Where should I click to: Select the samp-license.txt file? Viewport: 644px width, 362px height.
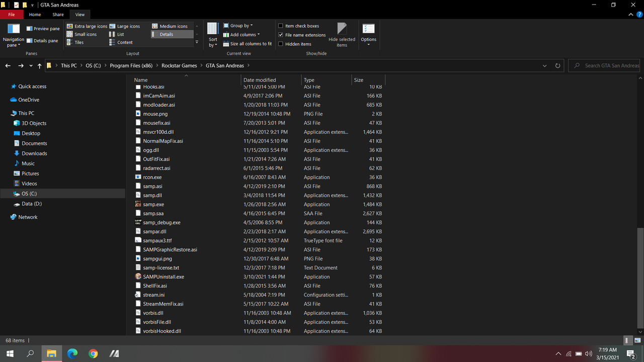[x=161, y=268]
